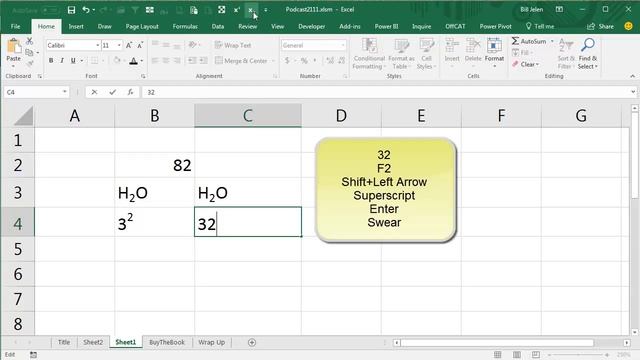Click the Percent Style icon

(x=304, y=60)
